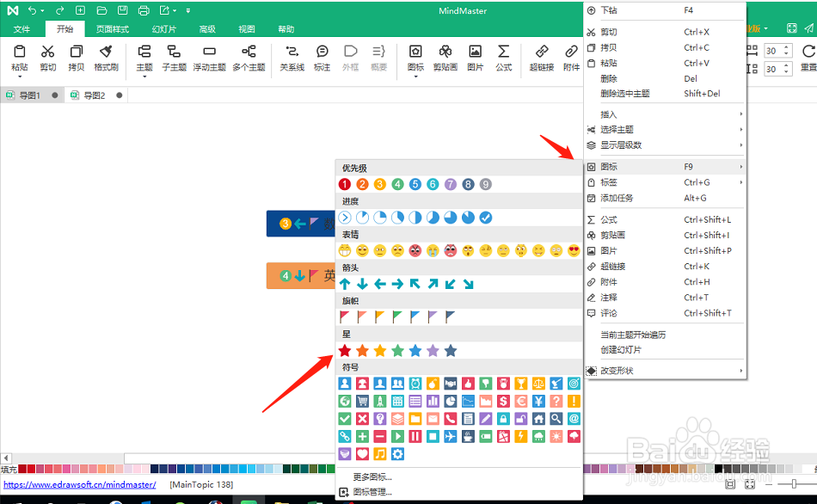Viewport: 817px width, 504px height.
Task: Expand the 选择主题 submenu
Action: pyautogui.click(x=664, y=129)
